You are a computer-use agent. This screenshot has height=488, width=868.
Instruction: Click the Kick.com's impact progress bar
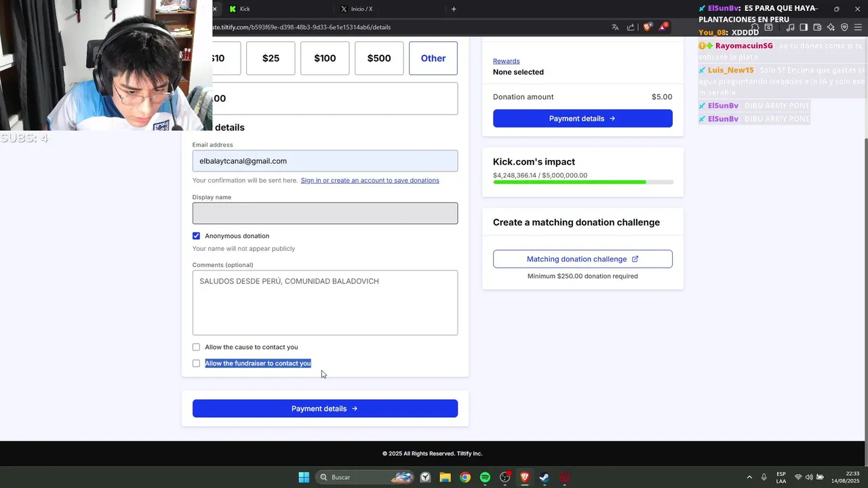583,182
